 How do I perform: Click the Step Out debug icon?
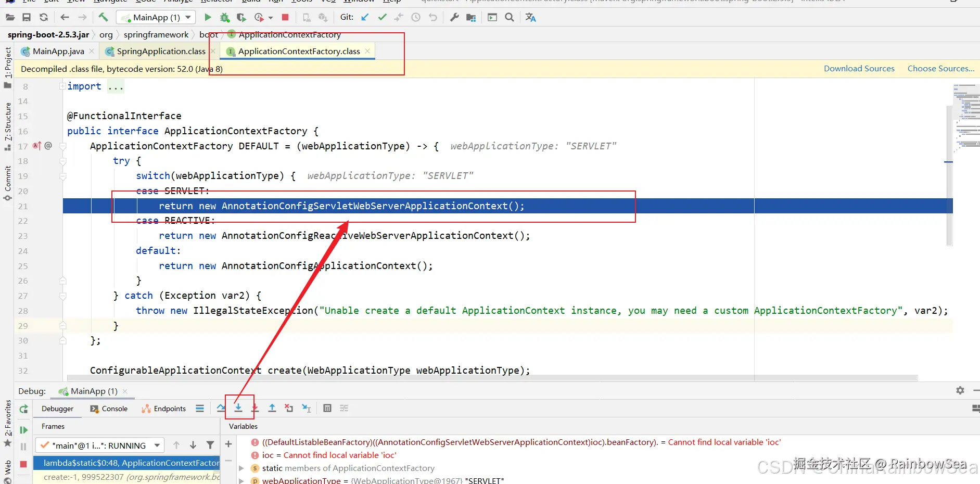pyautogui.click(x=272, y=409)
